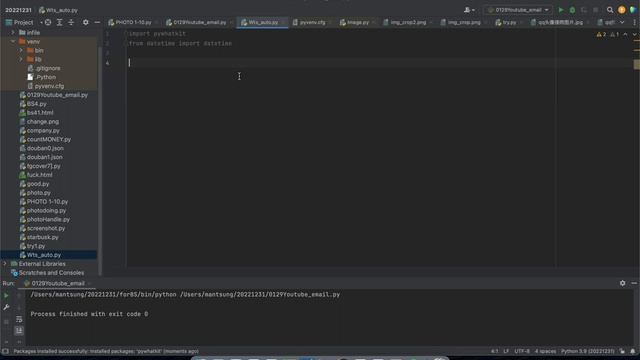Expand the lib folder
Screen dimensions: 640x360
[21, 59]
